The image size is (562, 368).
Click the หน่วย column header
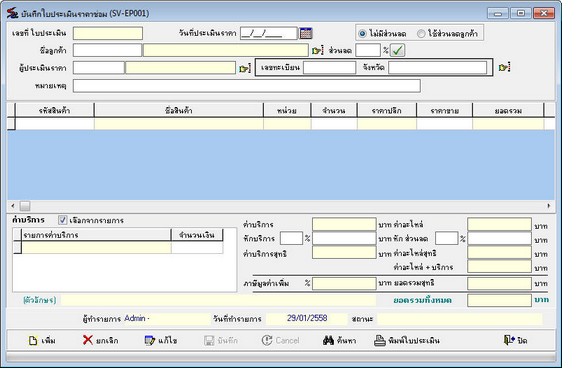point(287,110)
